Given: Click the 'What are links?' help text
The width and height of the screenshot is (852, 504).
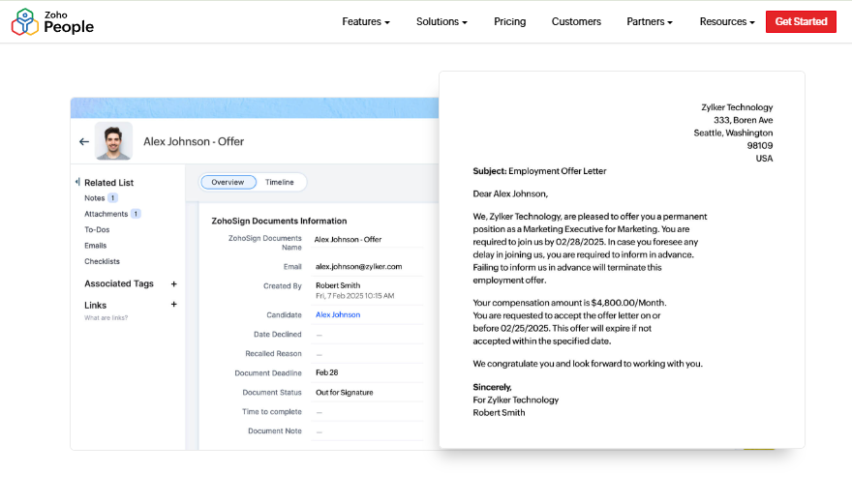Looking at the screenshot, I should [x=106, y=317].
